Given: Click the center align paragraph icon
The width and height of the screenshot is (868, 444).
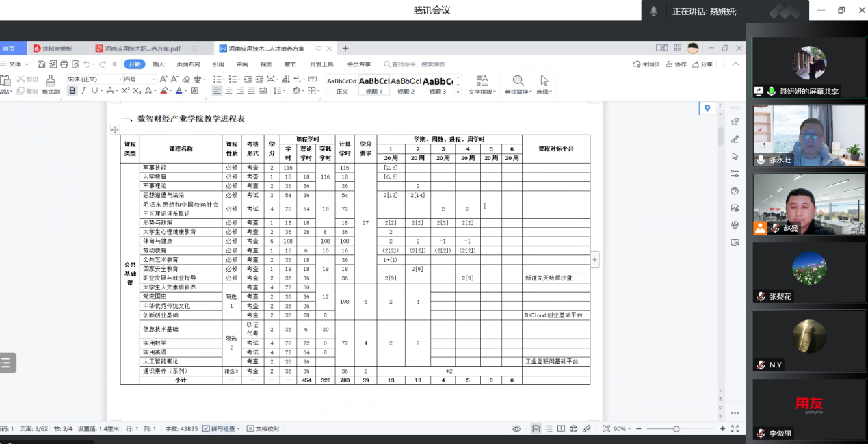Looking at the screenshot, I should click(x=228, y=90).
